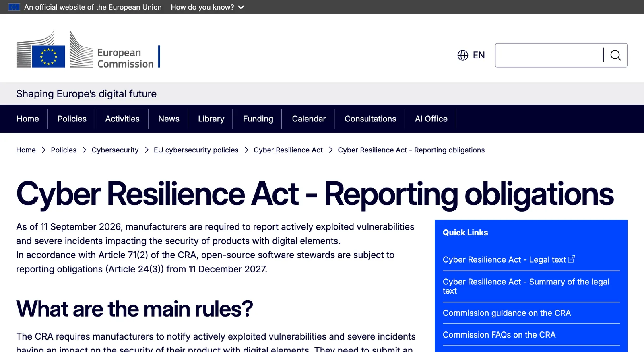
Task: Open the Policies menu item
Action: click(72, 119)
